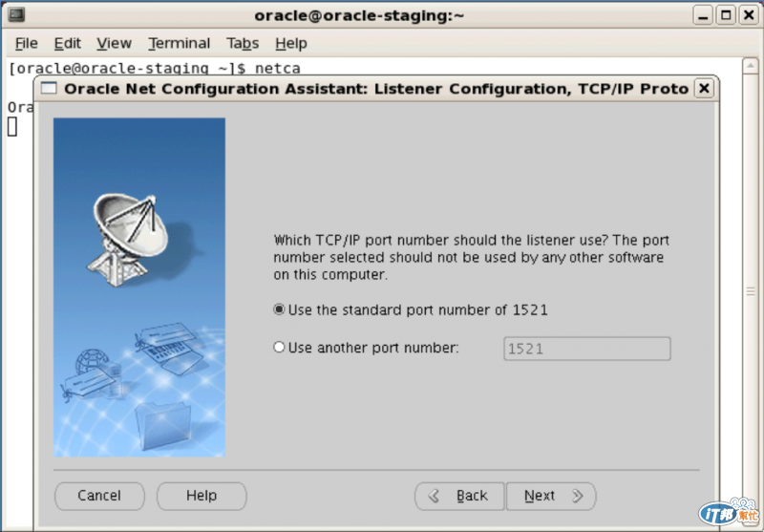Close the oracle@oracle-staging terminal window
Image resolution: width=764 pixels, height=532 pixels.
pos(749,15)
